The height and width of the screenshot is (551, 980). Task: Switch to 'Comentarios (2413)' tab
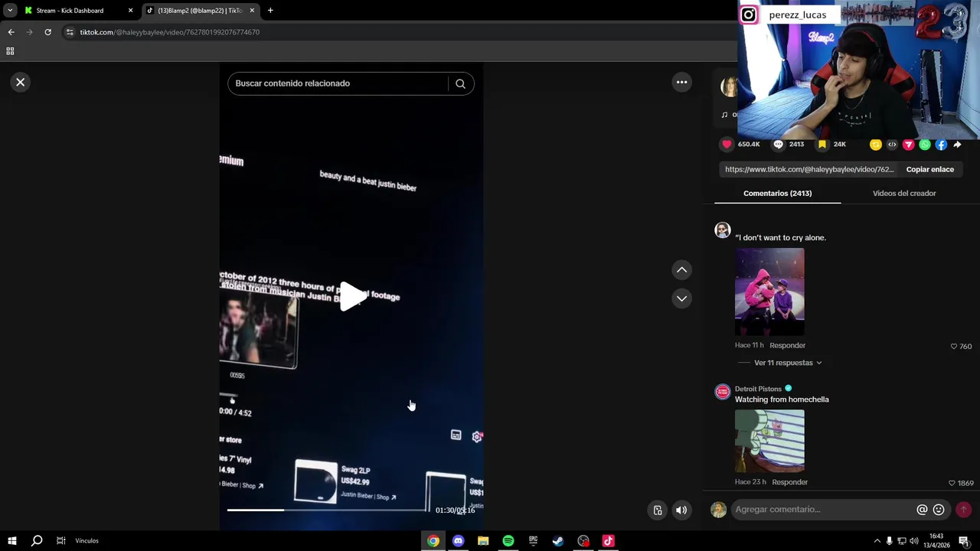coord(777,194)
